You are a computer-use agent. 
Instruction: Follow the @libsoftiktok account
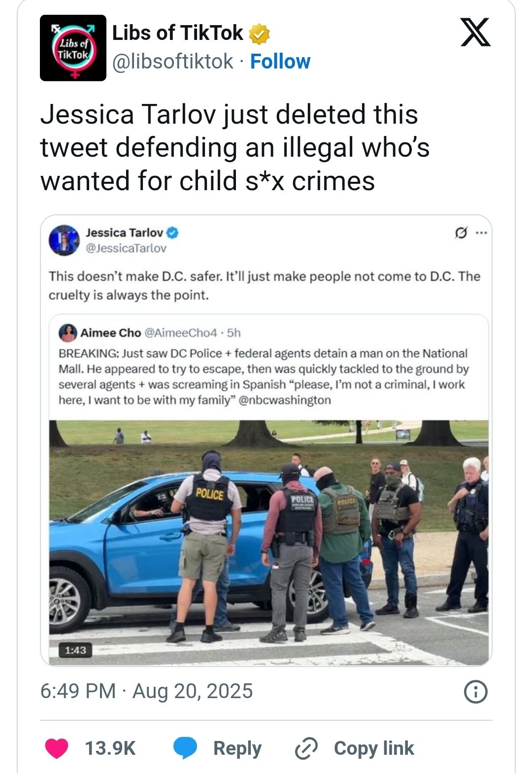[280, 62]
